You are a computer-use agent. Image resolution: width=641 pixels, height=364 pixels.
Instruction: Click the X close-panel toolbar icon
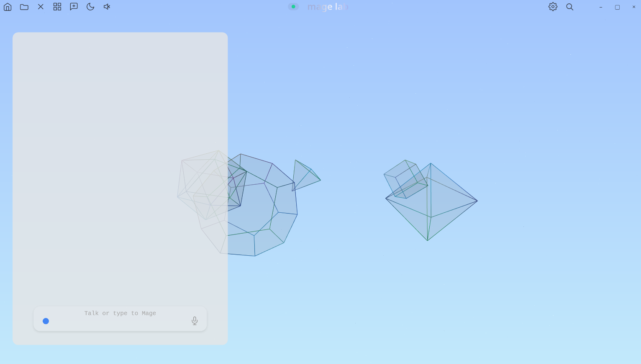(x=41, y=7)
